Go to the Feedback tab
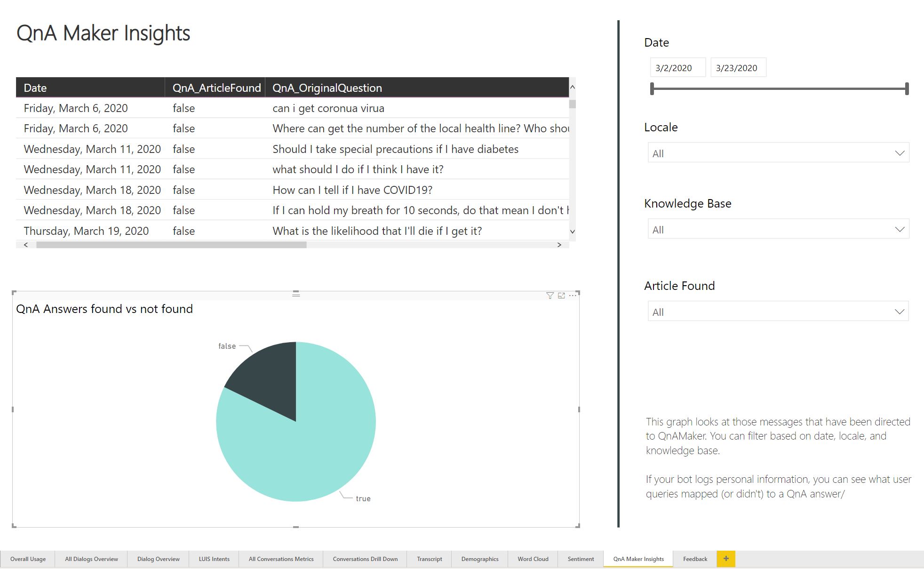This screenshot has width=924, height=569. [x=695, y=559]
